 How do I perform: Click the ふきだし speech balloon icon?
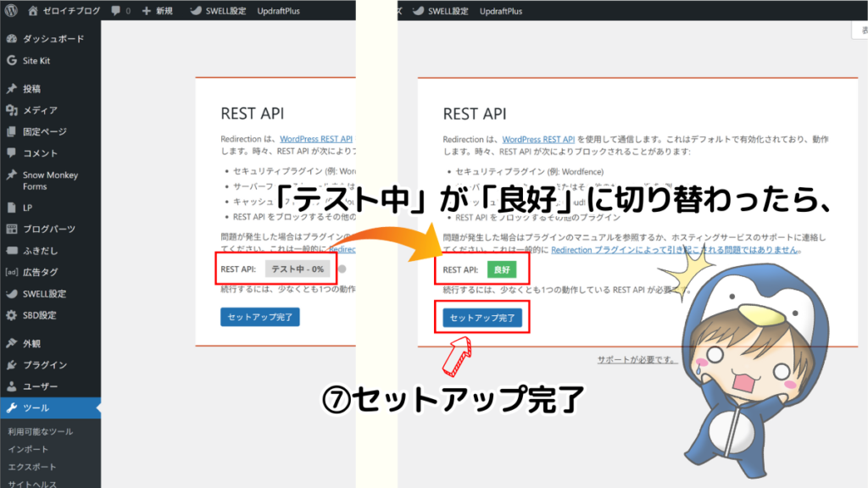click(12, 251)
